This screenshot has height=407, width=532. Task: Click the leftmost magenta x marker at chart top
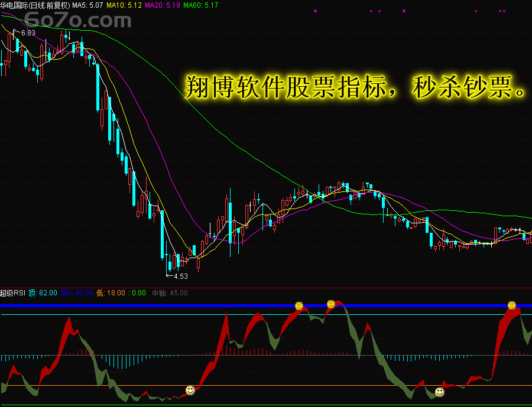point(315,11)
